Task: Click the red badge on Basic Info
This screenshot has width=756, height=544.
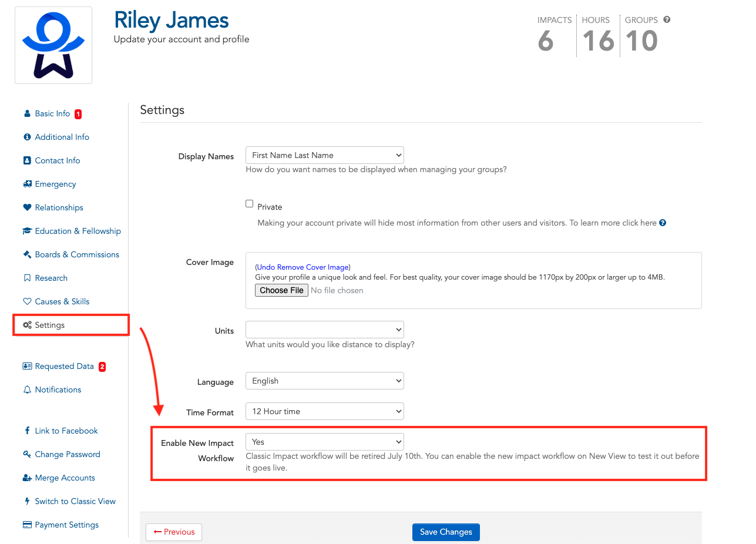Action: 78,114
